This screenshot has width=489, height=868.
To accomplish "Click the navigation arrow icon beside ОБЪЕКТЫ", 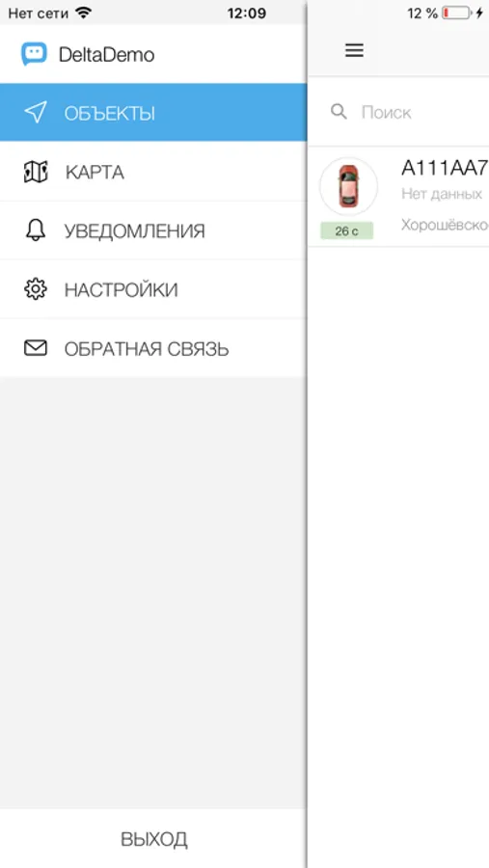I will pyautogui.click(x=36, y=113).
